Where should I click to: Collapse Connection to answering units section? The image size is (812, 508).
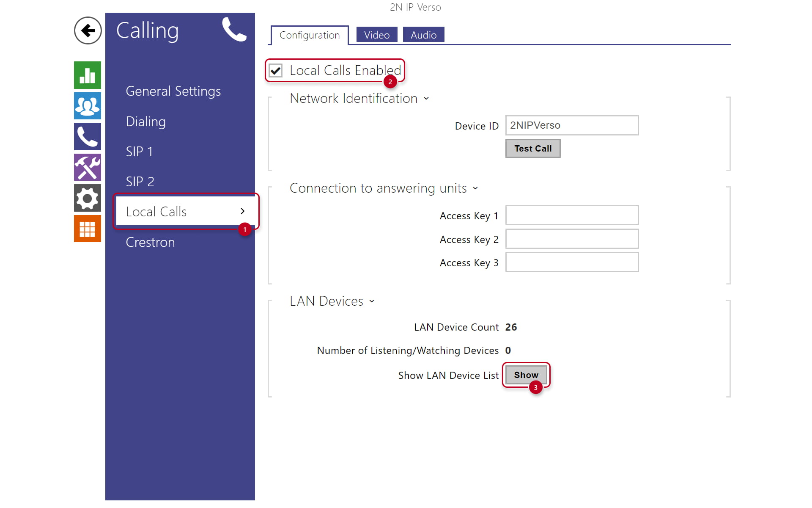tap(475, 188)
